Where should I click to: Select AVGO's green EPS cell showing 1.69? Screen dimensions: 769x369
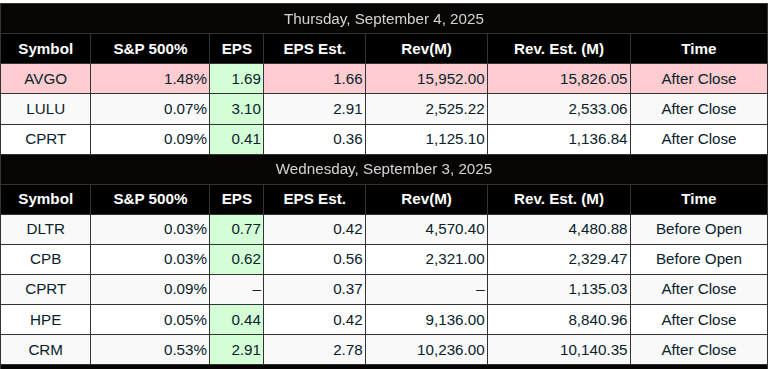[x=236, y=79]
